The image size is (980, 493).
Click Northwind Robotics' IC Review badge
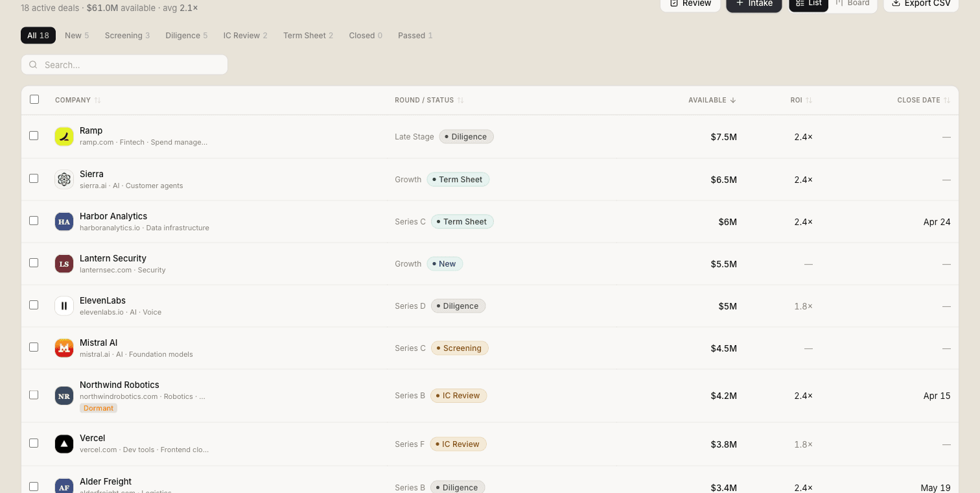pyautogui.click(x=459, y=396)
